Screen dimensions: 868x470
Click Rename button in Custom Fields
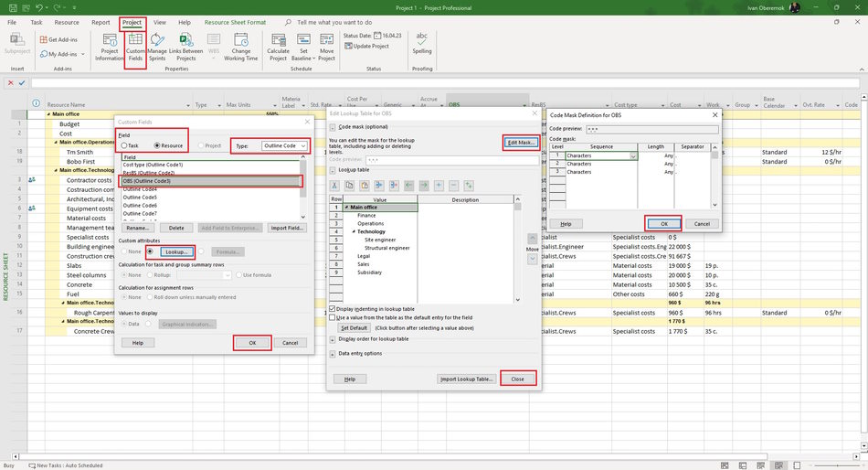(137, 228)
